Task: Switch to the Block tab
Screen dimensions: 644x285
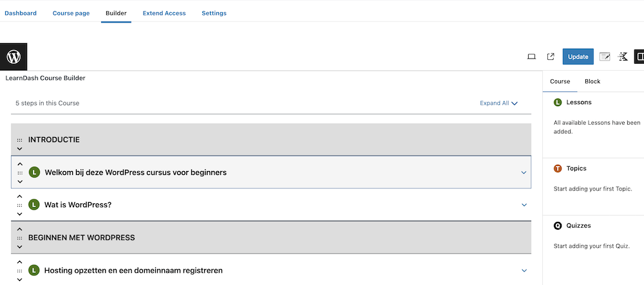Action: pyautogui.click(x=592, y=82)
